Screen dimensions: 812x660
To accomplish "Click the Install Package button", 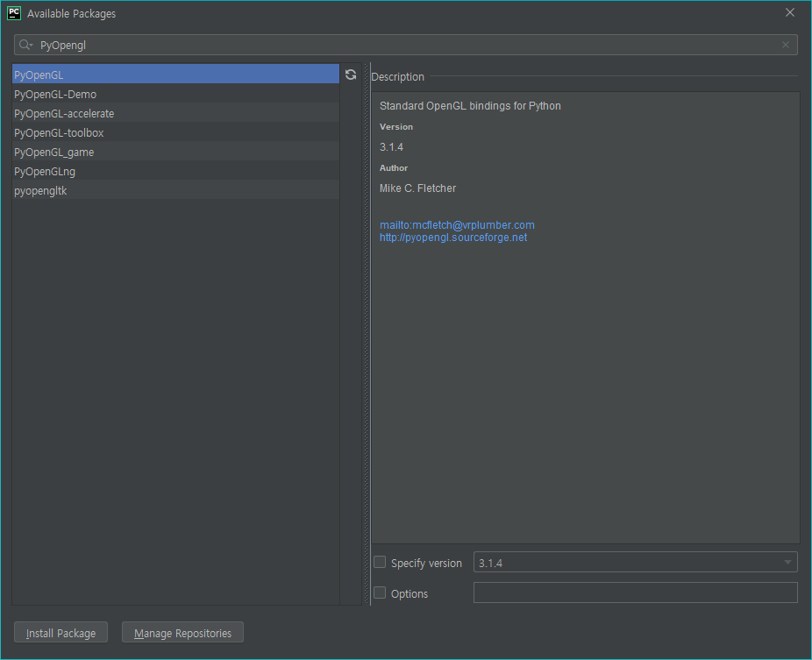I will pyautogui.click(x=61, y=633).
